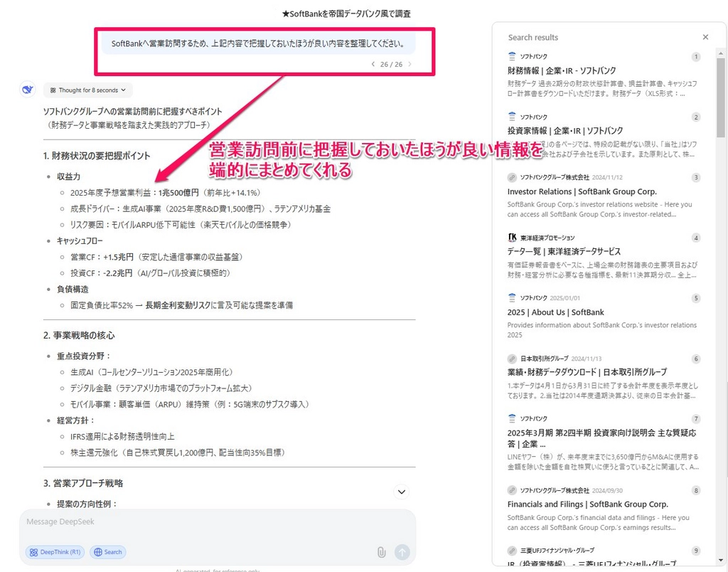Click line 'リスク要因：モバイルARPU低下可能性'

181,225
